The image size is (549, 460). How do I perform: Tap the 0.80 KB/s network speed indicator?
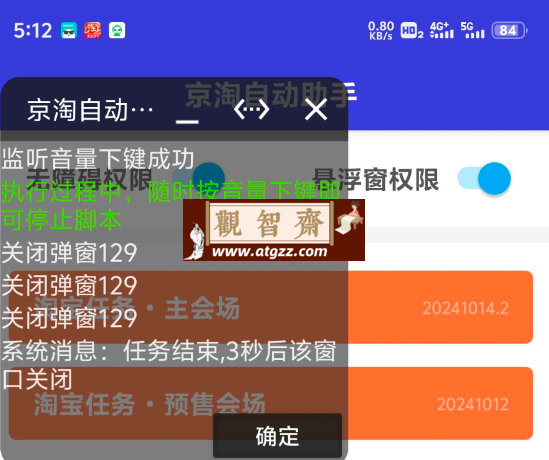(x=381, y=30)
